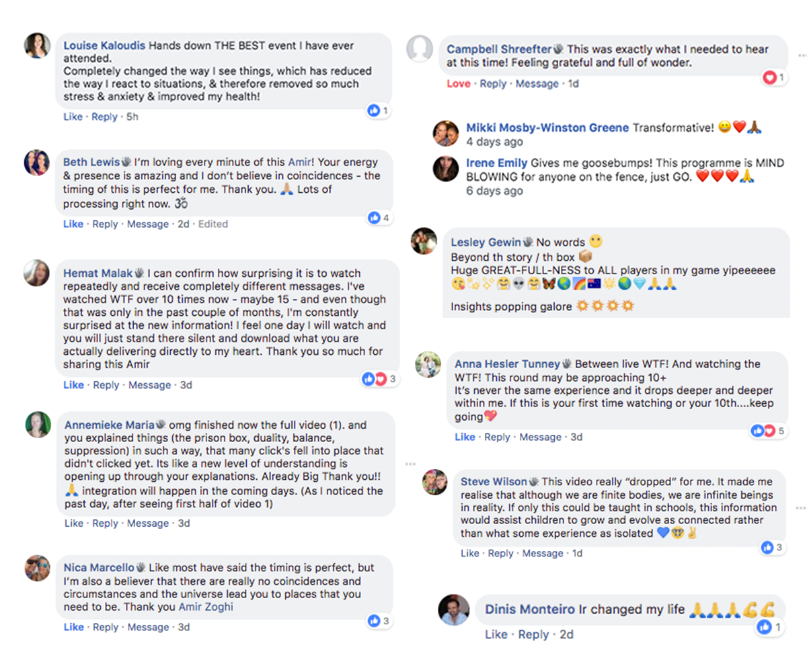This screenshot has width=807, height=672.
Task: Like Dinis Monteiro's comment
Action: coord(496,634)
